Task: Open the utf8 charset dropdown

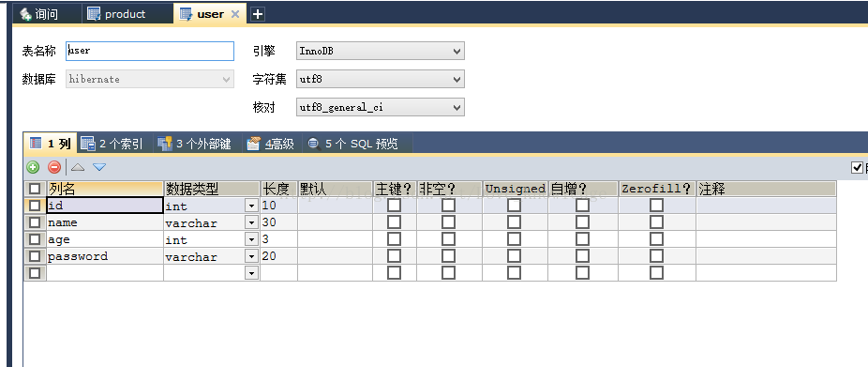Action: [x=381, y=79]
